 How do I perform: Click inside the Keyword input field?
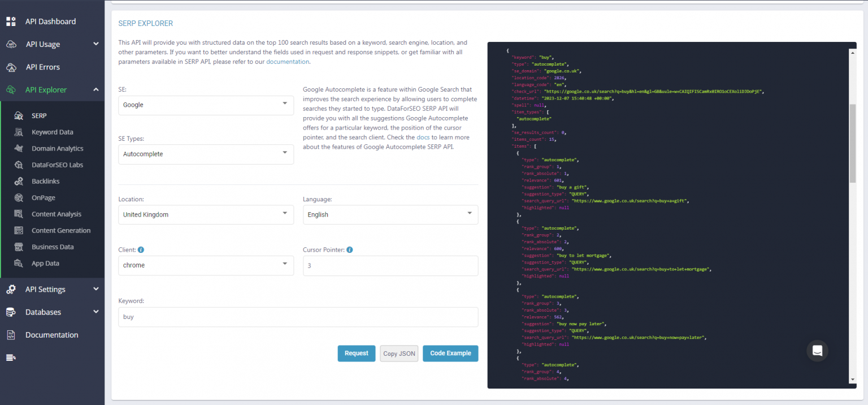[298, 317]
